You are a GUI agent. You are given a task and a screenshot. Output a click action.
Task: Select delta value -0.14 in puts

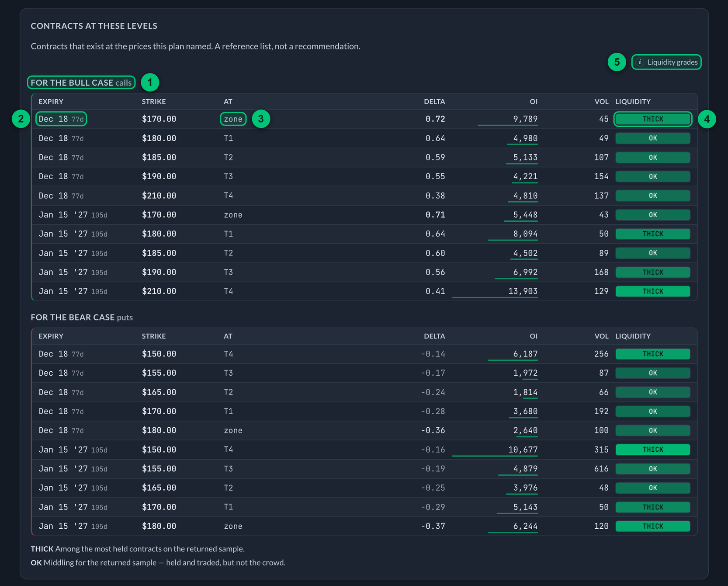433,354
